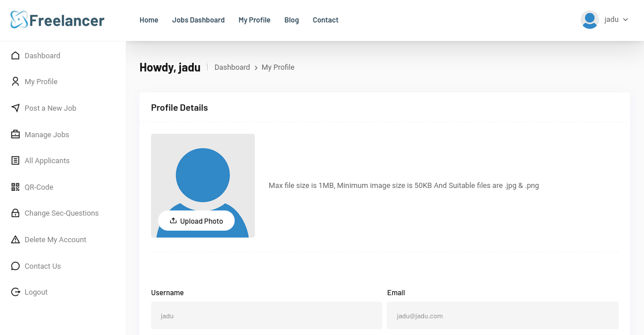Click the max file size notice text
Image resolution: width=644 pixels, height=335 pixels.
tap(404, 186)
